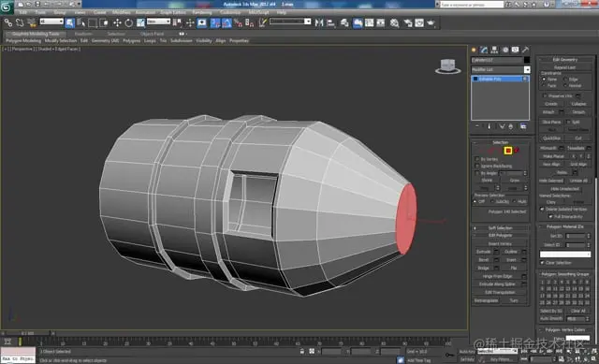The height and width of the screenshot is (364, 599).
Task: Collapse the Edit Polygons rollout
Action: pos(500,235)
